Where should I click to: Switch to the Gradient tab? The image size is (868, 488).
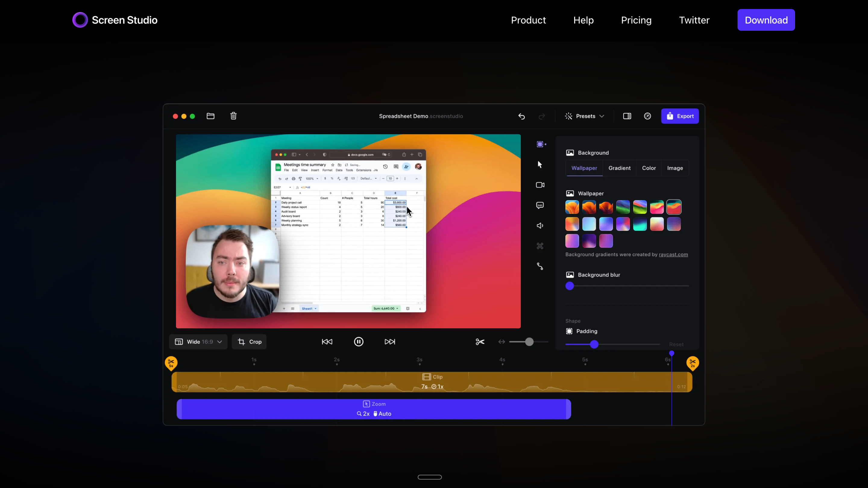(x=619, y=168)
